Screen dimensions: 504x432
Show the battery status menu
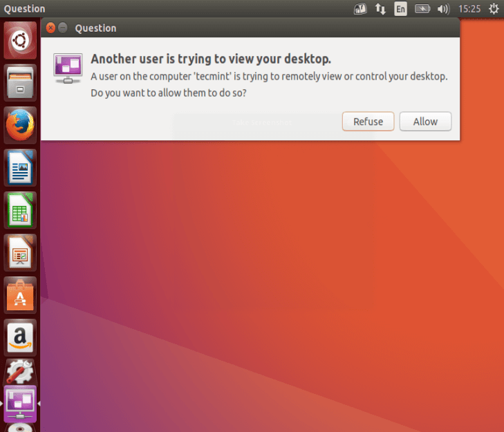coord(422,9)
